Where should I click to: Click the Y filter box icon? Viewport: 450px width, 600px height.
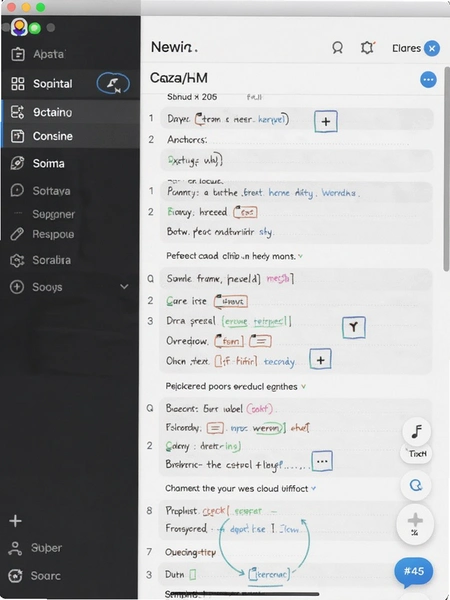(354, 327)
